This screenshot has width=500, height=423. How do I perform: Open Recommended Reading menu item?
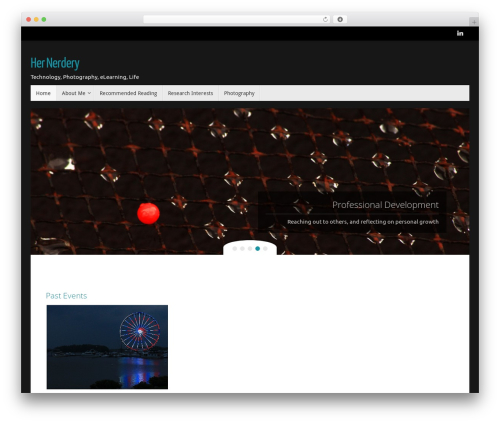pos(128,93)
